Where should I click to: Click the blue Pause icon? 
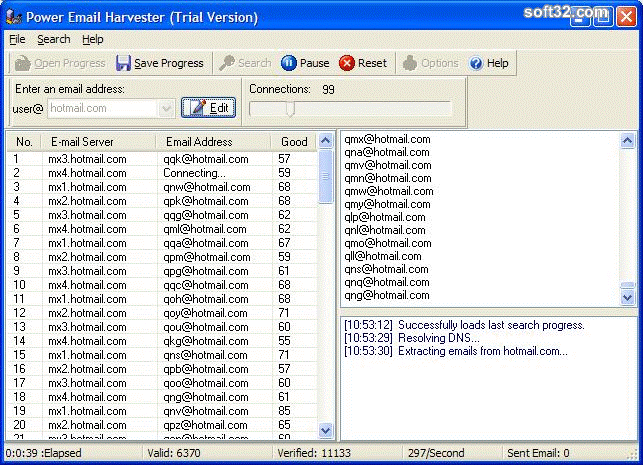pos(289,63)
